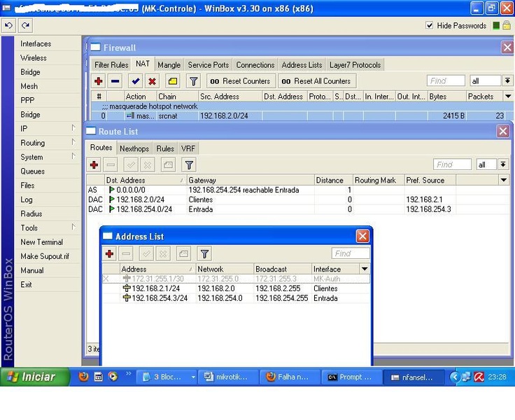Enable NAT rule with blue checkmark
Viewport: 515px width, 420px height.
tap(135, 81)
